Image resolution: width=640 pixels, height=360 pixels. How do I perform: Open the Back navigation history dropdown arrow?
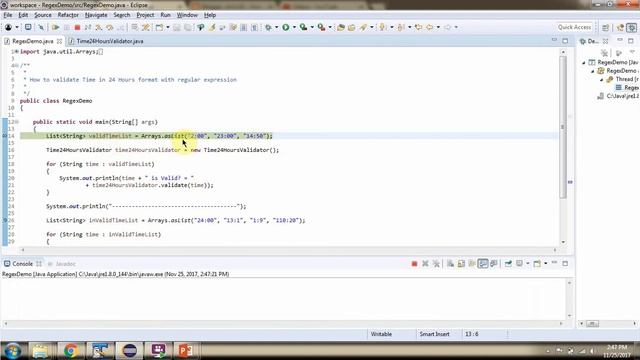tap(438, 27)
